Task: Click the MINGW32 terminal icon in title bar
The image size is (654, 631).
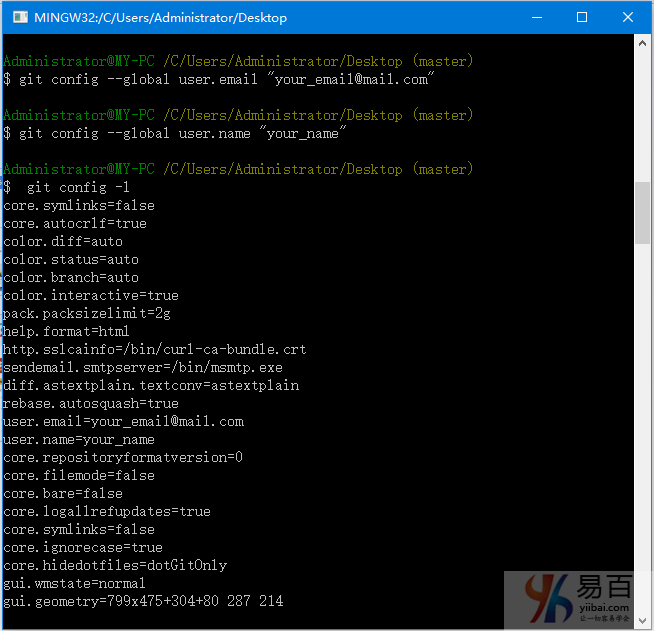Action: 17,17
